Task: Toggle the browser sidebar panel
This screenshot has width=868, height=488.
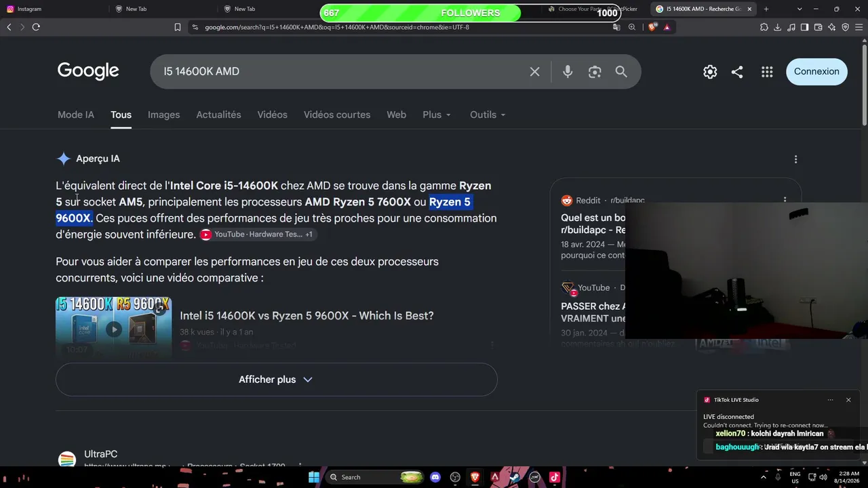Action: pos(805,27)
